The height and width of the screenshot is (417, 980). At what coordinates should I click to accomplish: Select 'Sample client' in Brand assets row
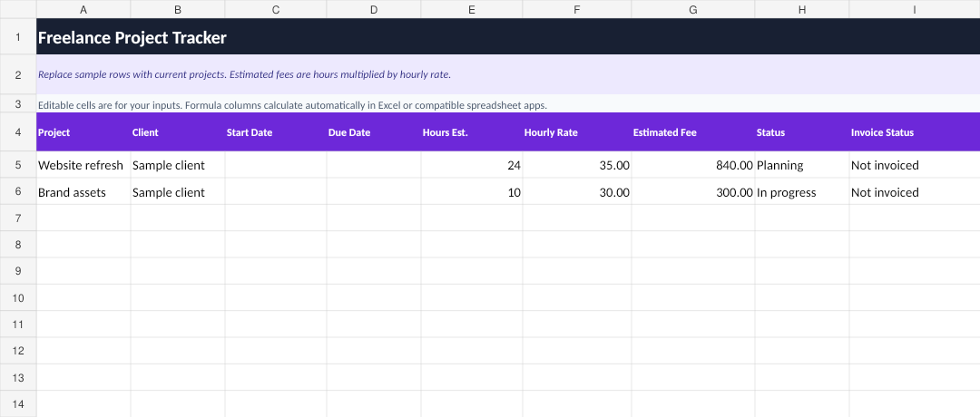(178, 191)
